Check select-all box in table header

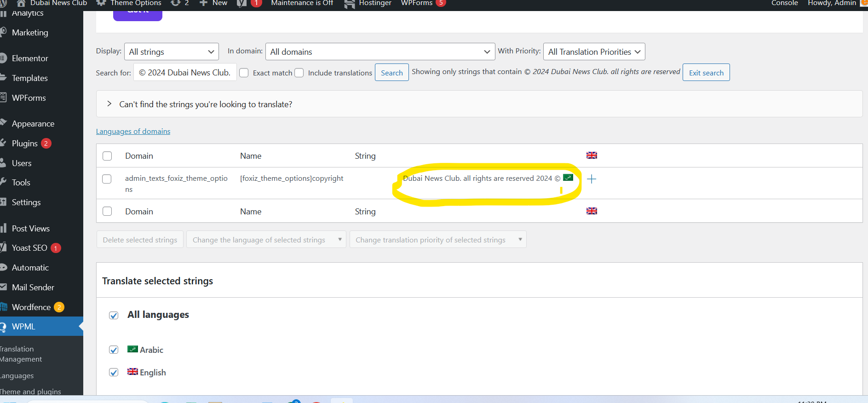[107, 156]
